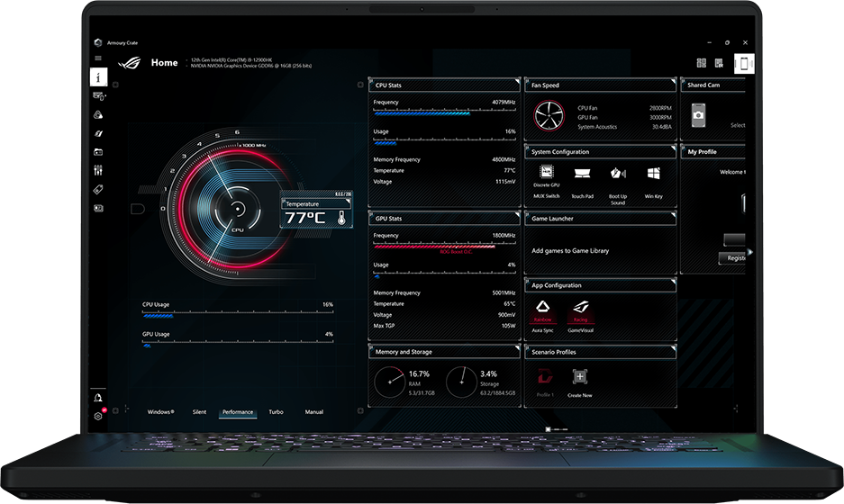Click the Storage usage dial gauge
This screenshot has height=504, width=844.
pyautogui.click(x=461, y=382)
